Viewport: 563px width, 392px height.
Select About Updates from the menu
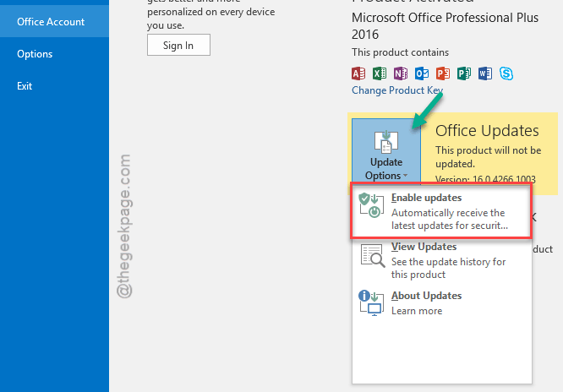[x=441, y=303]
